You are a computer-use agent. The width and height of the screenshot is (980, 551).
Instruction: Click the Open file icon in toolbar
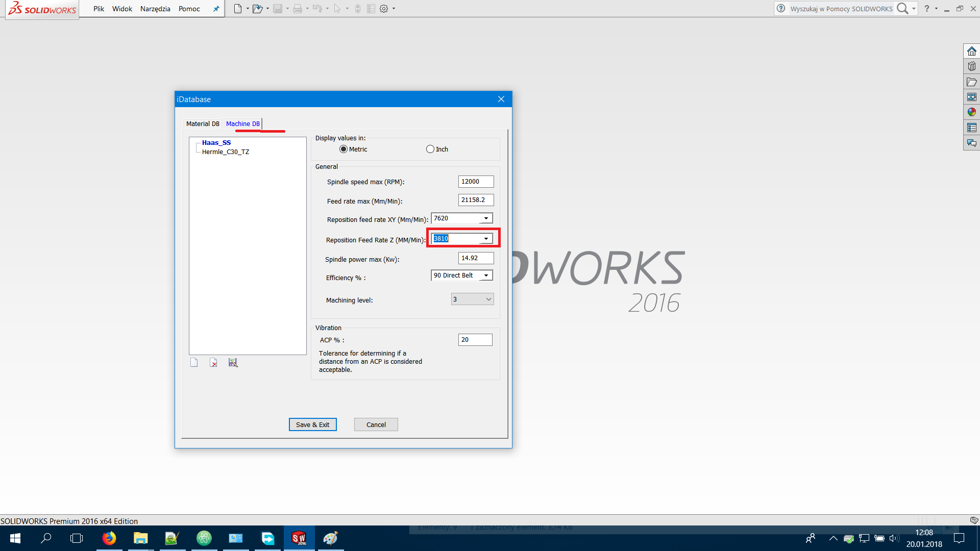pyautogui.click(x=257, y=9)
